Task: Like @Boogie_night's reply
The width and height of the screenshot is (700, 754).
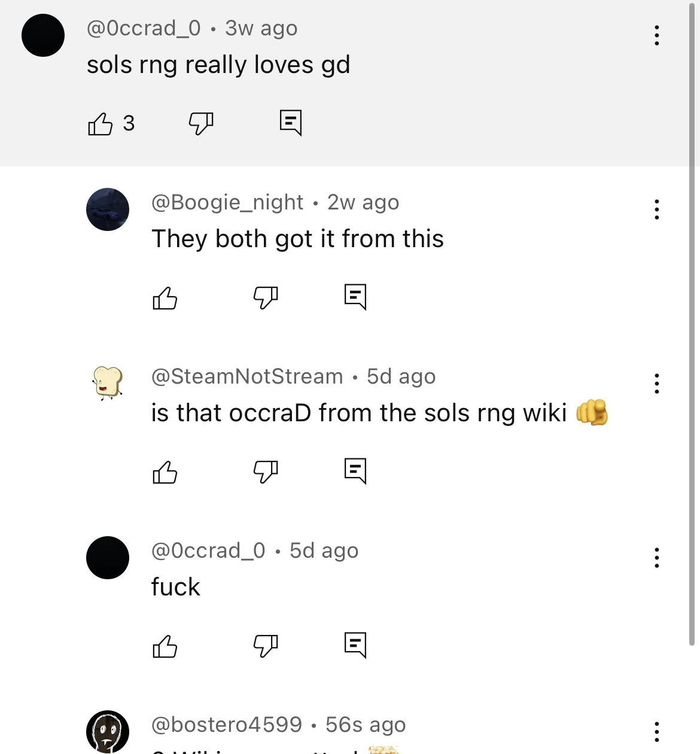Action: point(165,297)
